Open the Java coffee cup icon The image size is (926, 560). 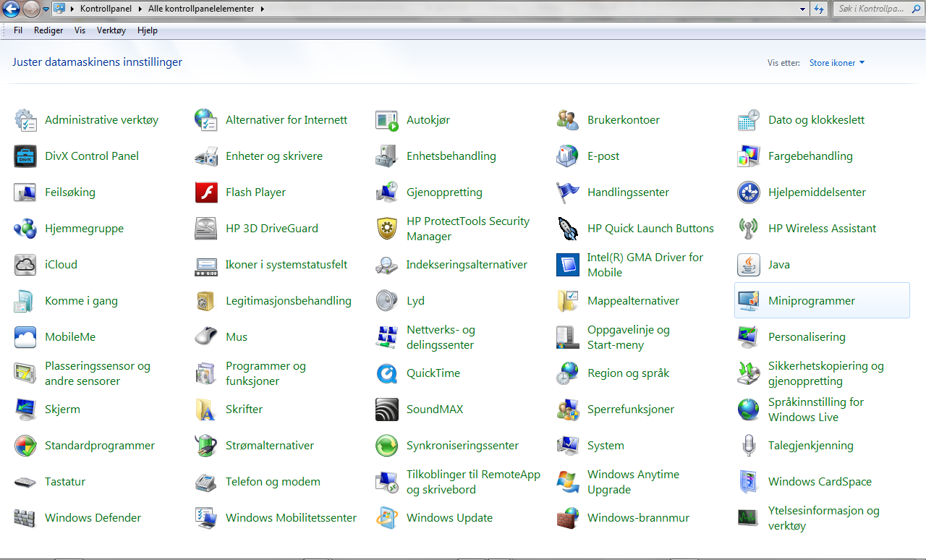point(749,265)
